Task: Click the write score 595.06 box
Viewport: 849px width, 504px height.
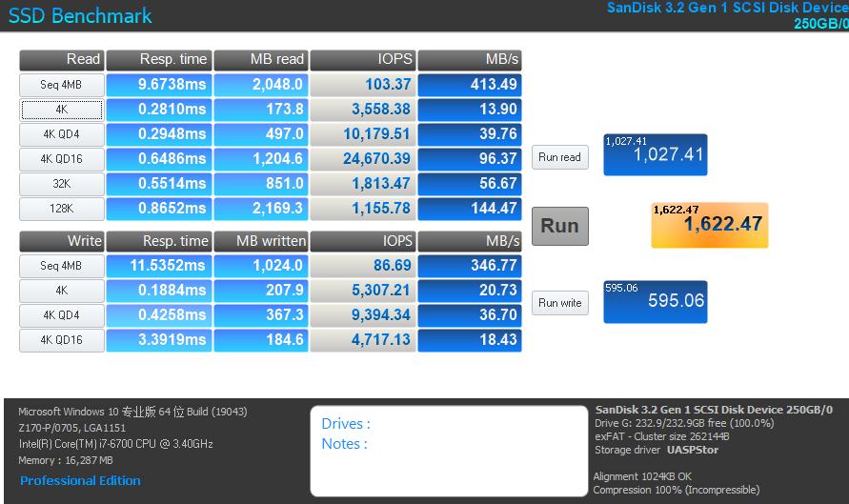Action: coord(656,301)
